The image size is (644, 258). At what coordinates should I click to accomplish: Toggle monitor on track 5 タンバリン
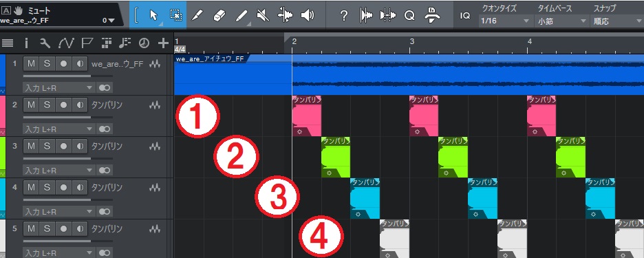79,228
